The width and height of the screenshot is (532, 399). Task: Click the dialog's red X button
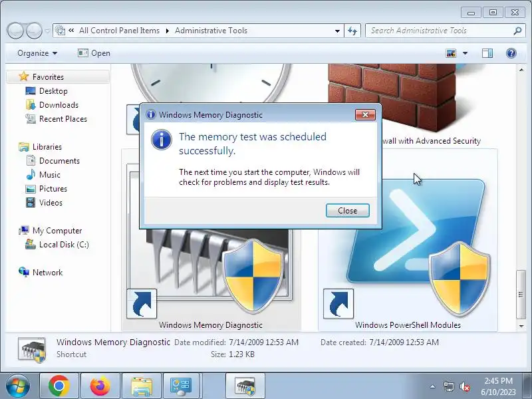(365, 114)
